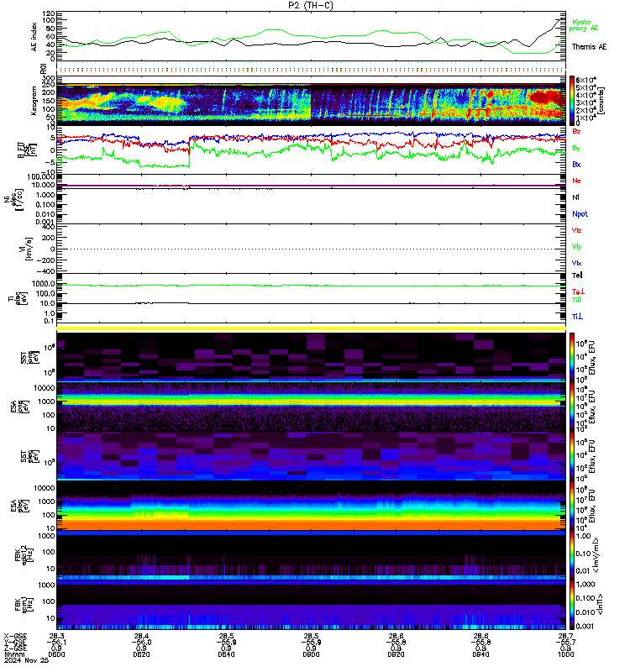The height and width of the screenshot is (672, 630).
Task: Click the 6×10⁴ color bar tick label
Action: coord(585,80)
